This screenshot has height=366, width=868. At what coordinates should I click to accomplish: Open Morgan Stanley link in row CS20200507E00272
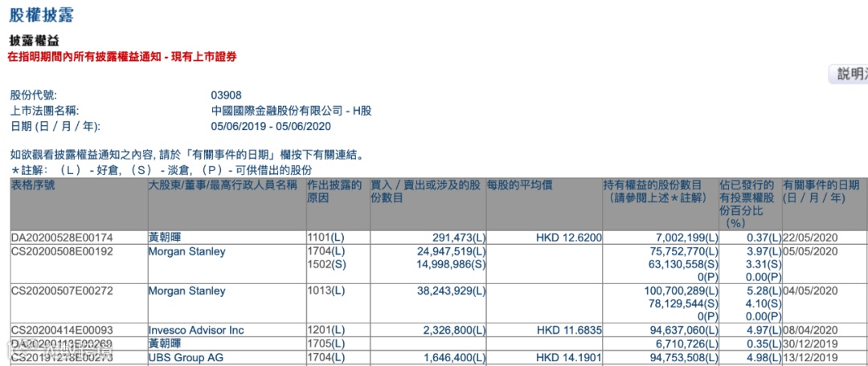pos(186,291)
